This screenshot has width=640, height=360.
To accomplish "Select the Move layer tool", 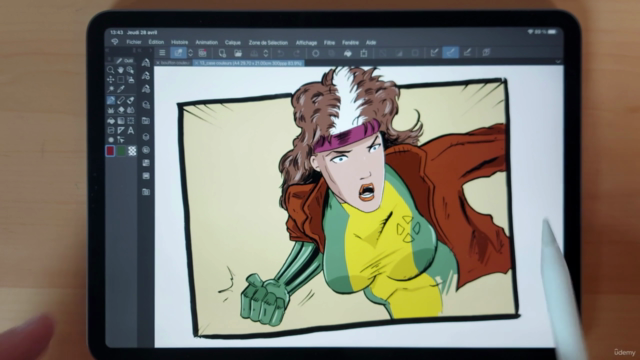I will (110, 80).
